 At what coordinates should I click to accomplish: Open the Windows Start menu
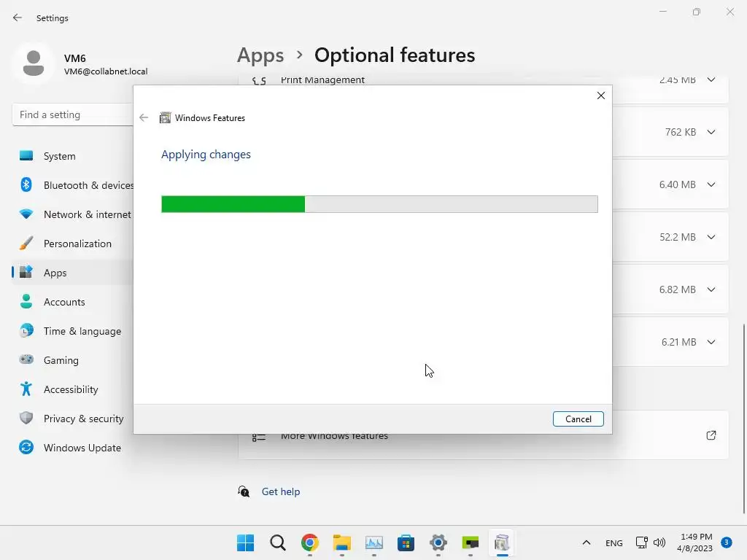click(x=245, y=542)
